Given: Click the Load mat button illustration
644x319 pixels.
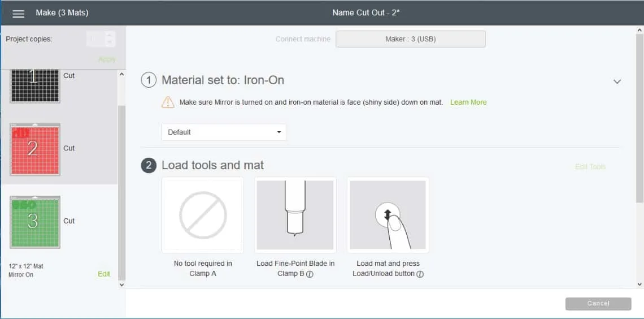Looking at the screenshot, I should click(x=388, y=215).
